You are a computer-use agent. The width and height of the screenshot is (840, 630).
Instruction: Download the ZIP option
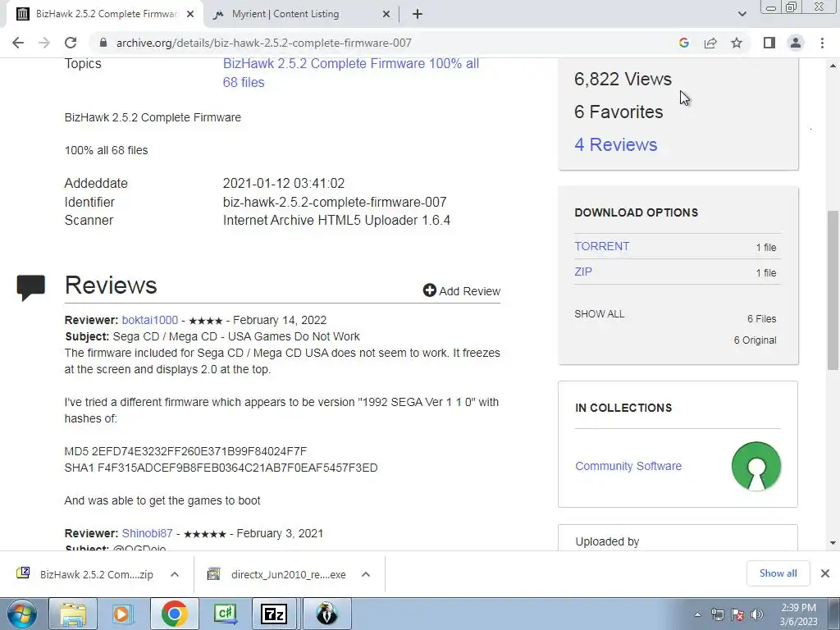[x=583, y=272]
